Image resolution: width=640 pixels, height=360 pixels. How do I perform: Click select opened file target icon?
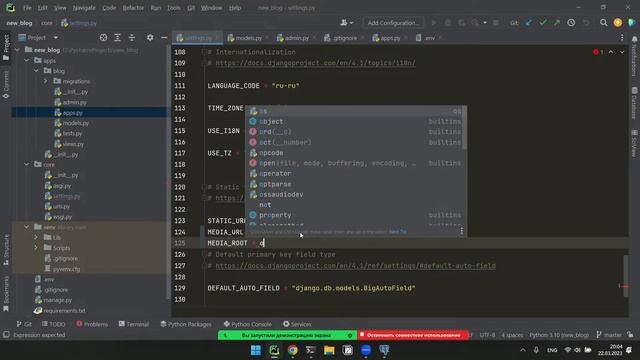tap(103, 38)
